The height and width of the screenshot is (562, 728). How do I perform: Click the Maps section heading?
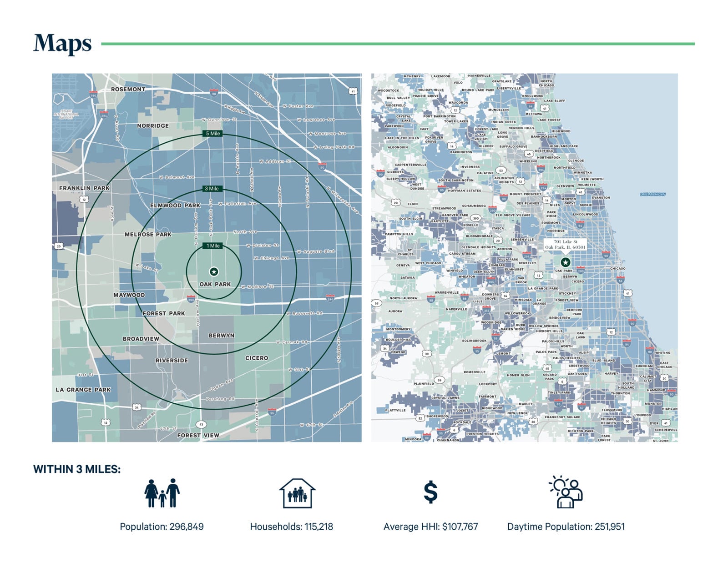pos(62,44)
